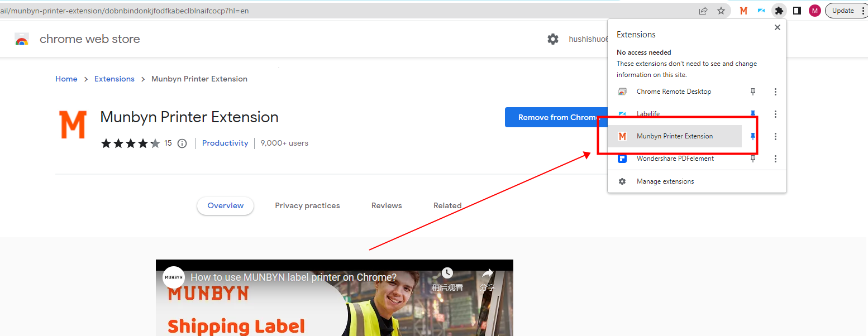This screenshot has width=868, height=336.
Task: Switch to the Related tab
Action: click(x=447, y=205)
